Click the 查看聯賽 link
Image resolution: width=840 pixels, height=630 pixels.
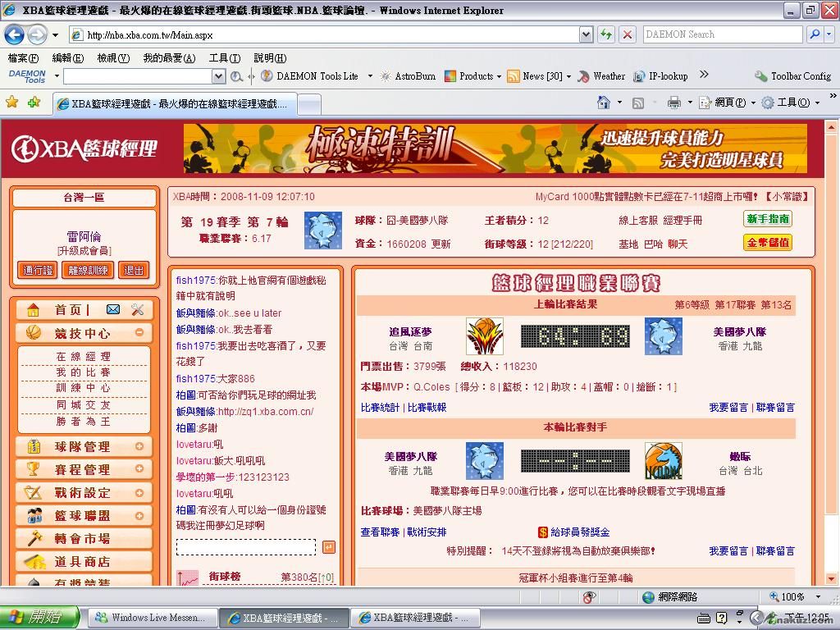pos(380,532)
